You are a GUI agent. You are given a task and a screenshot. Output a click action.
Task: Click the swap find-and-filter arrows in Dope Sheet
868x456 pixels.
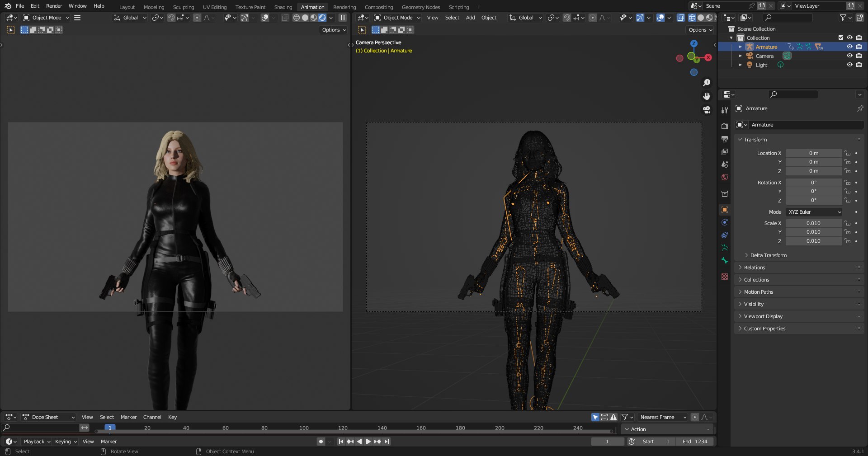click(x=85, y=428)
